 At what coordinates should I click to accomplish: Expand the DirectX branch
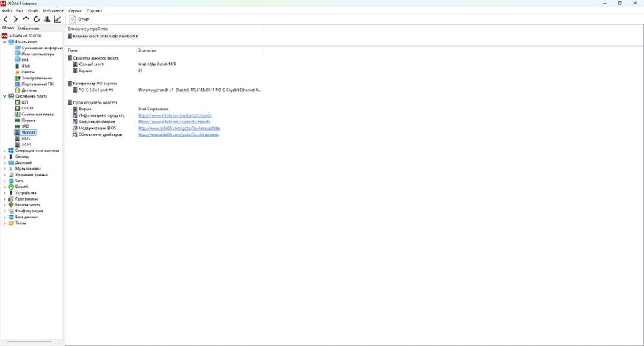tap(4, 187)
